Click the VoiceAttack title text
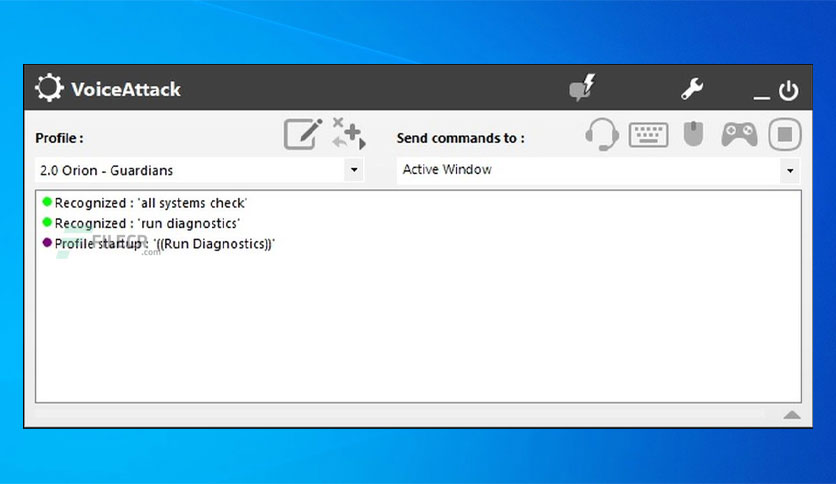 coord(126,89)
